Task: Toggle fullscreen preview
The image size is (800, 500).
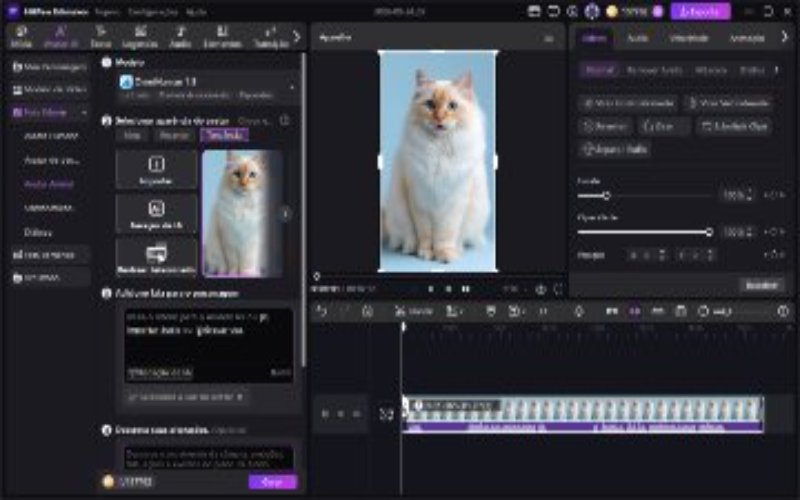Action: (559, 289)
